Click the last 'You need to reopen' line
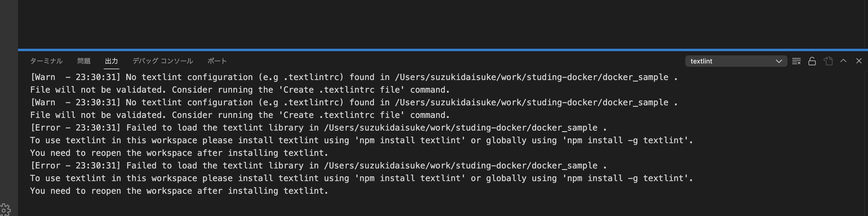 coord(179,191)
